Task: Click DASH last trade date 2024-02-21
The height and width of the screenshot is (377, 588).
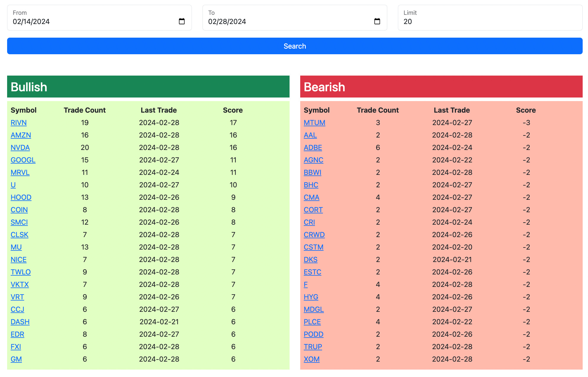Action: coord(159,322)
